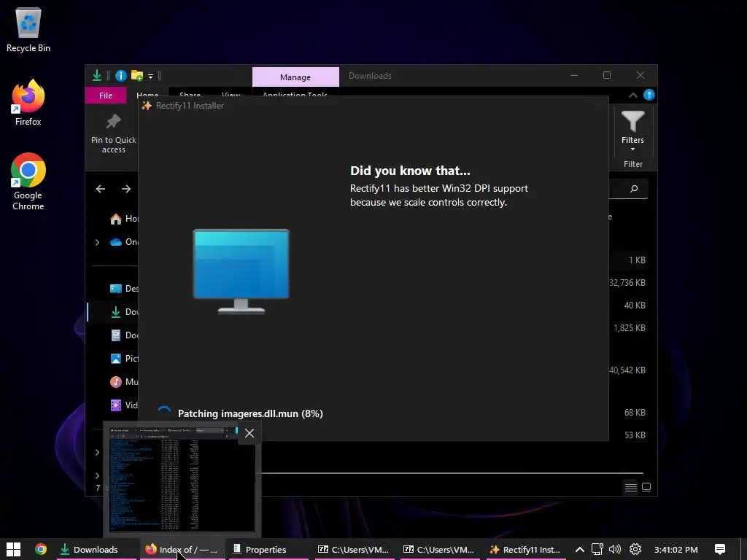This screenshot has width=747, height=560.
Task: Switch to Rectify11 Inst... taskbar button
Action: [525, 550]
